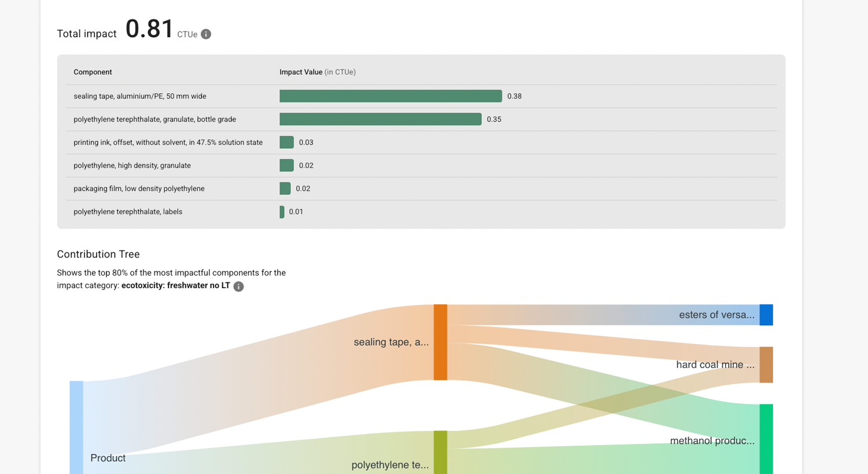The width and height of the screenshot is (868, 474).
Task: Click the green methanol produc... node
Action: (766, 439)
